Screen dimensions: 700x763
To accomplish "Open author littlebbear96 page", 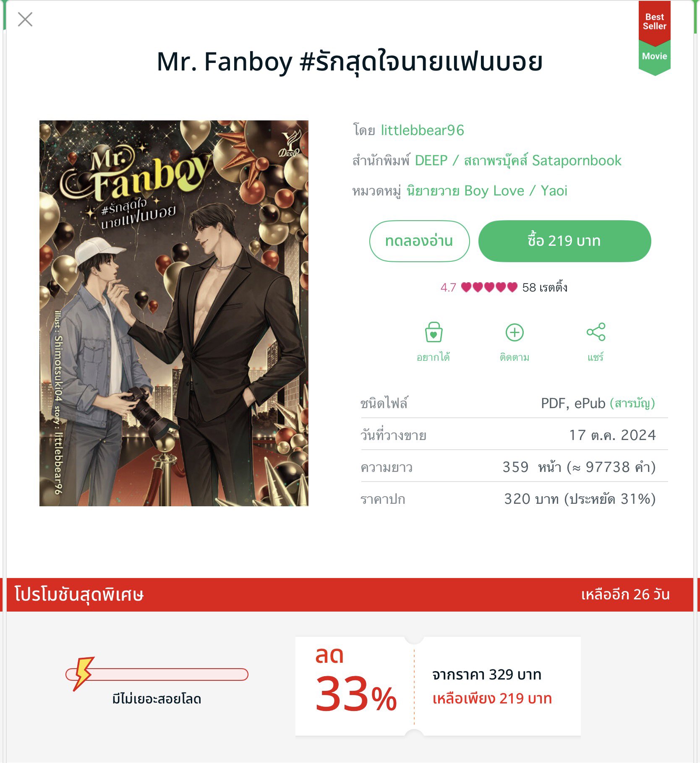I will [422, 130].
